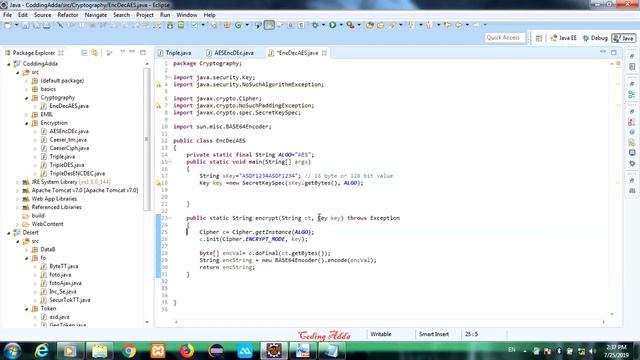Click the Smart Insert status bar entry
The image size is (640, 360).
tap(433, 334)
